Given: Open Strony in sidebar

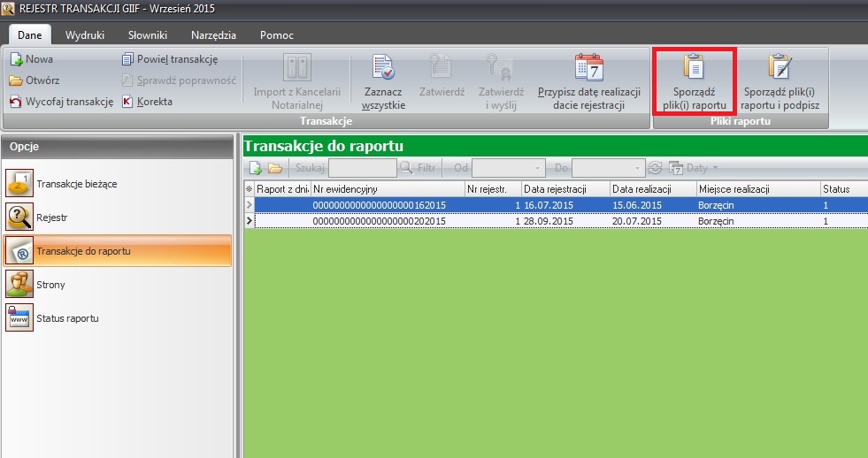Looking at the screenshot, I should [x=117, y=285].
